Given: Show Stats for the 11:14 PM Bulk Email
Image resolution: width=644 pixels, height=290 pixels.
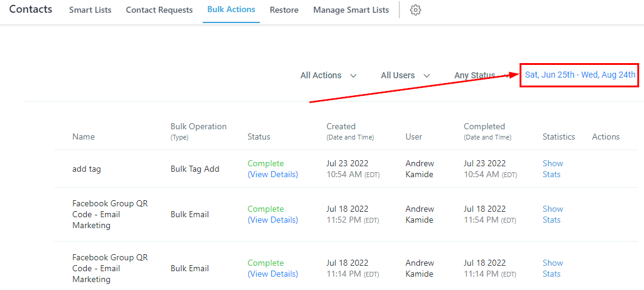Looking at the screenshot, I should (552, 268).
